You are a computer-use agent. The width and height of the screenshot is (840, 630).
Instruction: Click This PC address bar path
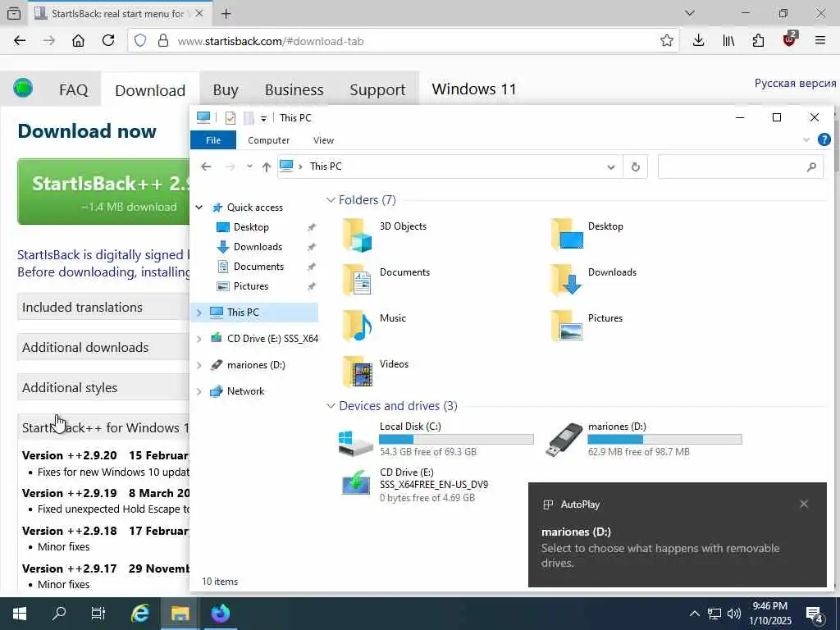tap(326, 166)
